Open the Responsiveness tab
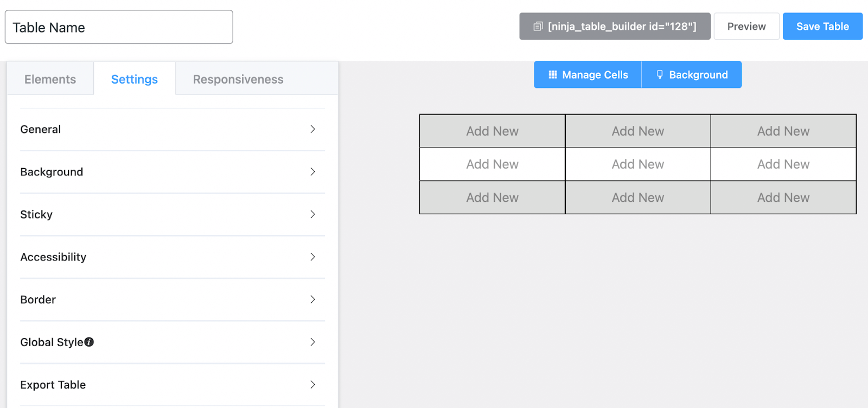The height and width of the screenshot is (408, 868). coord(238,79)
